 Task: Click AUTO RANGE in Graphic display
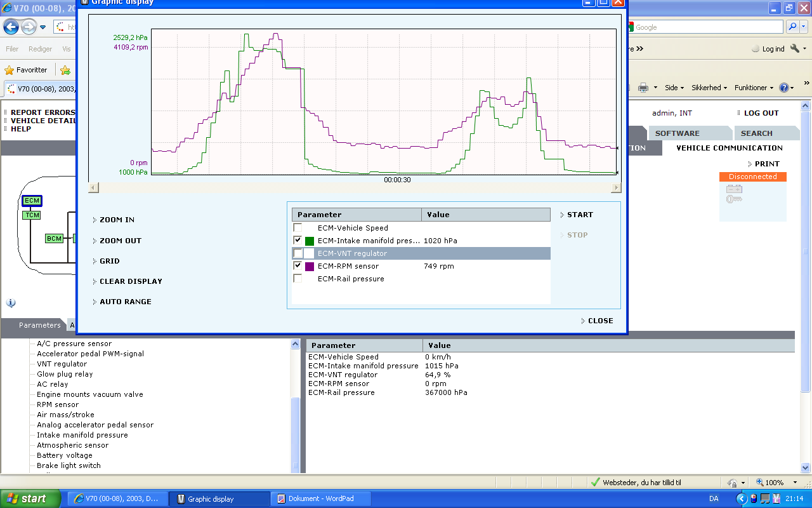coord(126,302)
